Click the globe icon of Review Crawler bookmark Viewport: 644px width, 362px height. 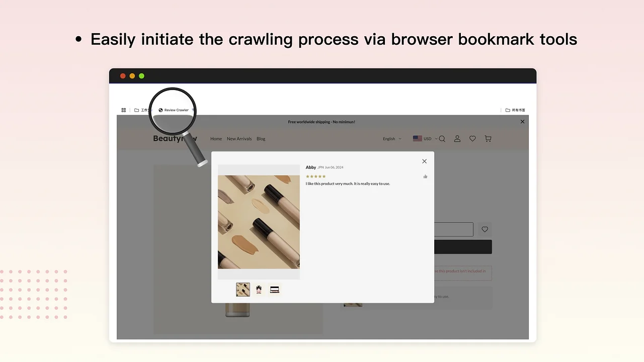tap(160, 110)
